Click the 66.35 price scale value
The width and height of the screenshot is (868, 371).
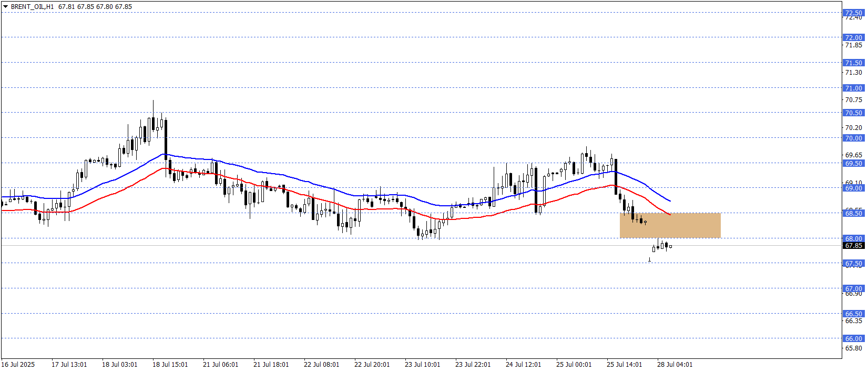(x=853, y=320)
